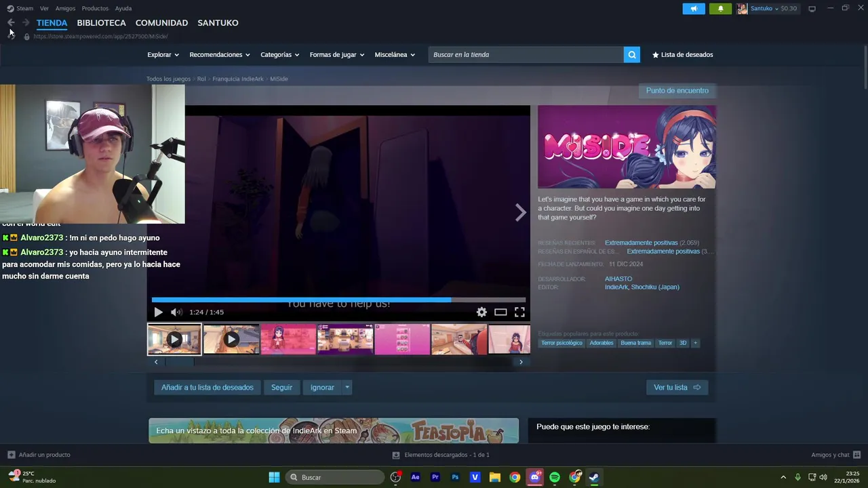868x488 pixels.
Task: Mute the trailer volume speaker icon
Action: pos(176,312)
